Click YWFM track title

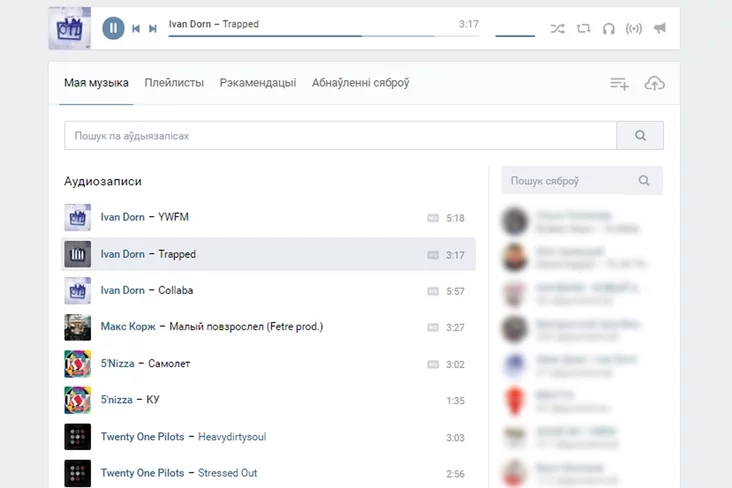point(173,217)
